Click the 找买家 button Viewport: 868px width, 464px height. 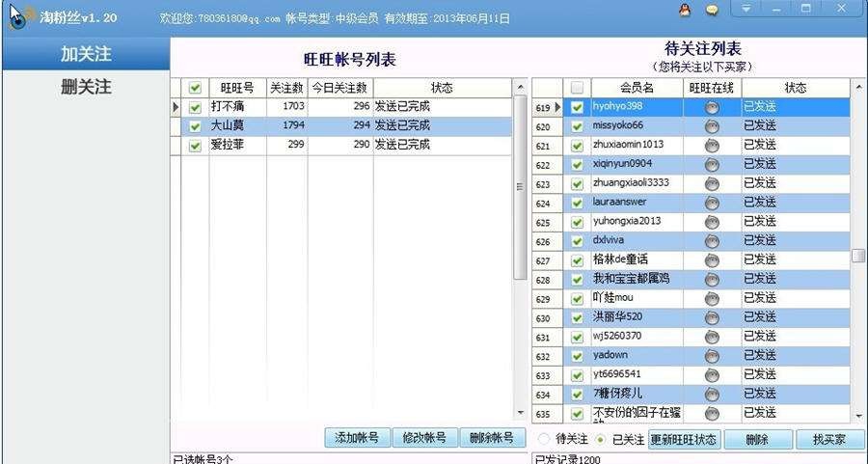click(829, 440)
